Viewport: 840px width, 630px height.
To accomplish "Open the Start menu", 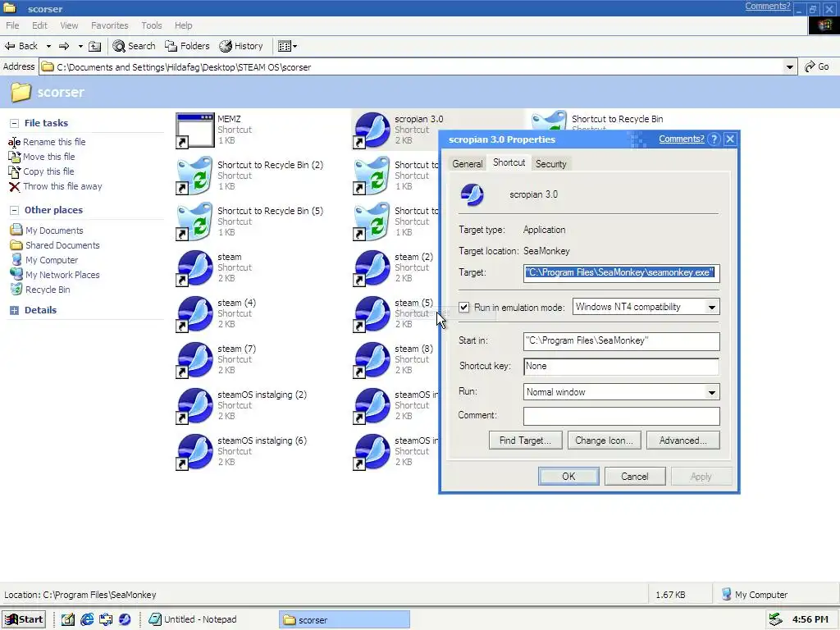I will coord(24,620).
